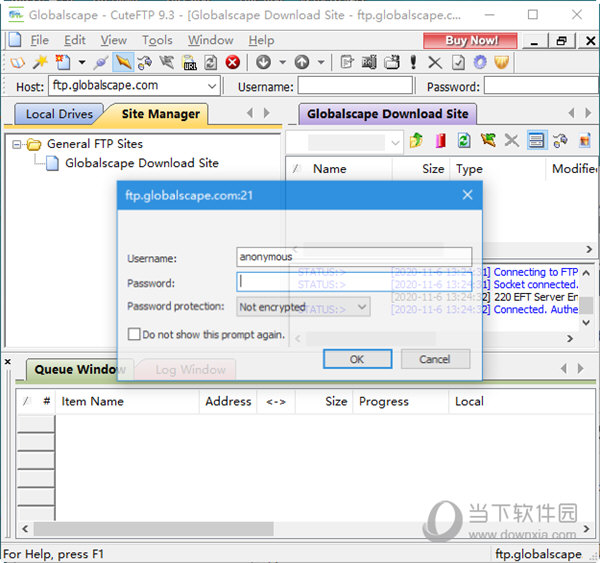The width and height of the screenshot is (600, 563).
Task: Click the quick connect bar Password field
Action: point(541,85)
